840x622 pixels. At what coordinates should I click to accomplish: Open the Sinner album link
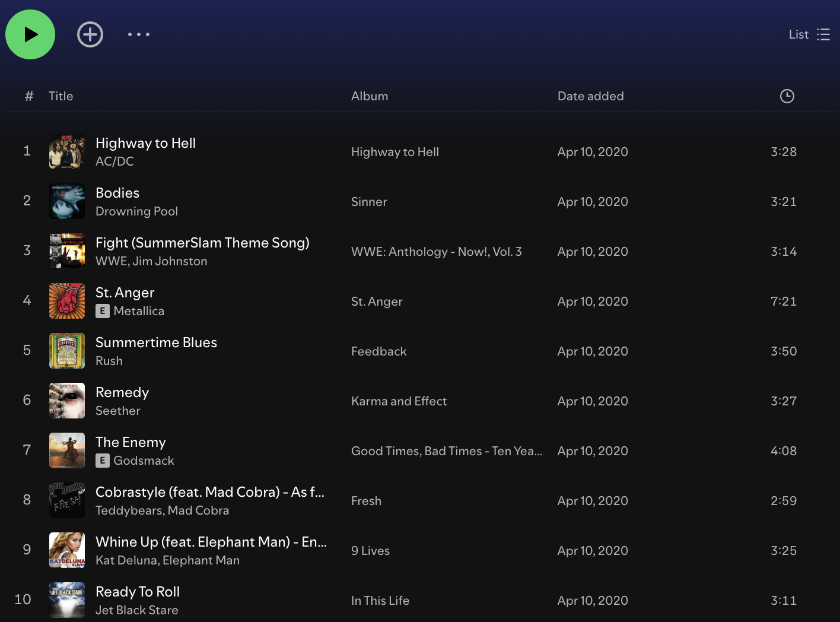(x=369, y=202)
